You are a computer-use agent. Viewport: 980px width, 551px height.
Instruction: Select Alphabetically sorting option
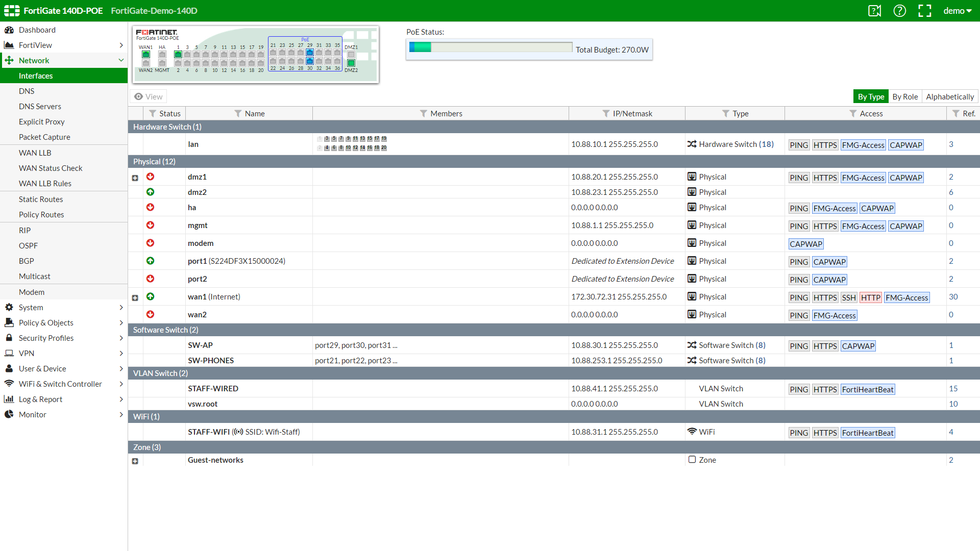tap(949, 96)
